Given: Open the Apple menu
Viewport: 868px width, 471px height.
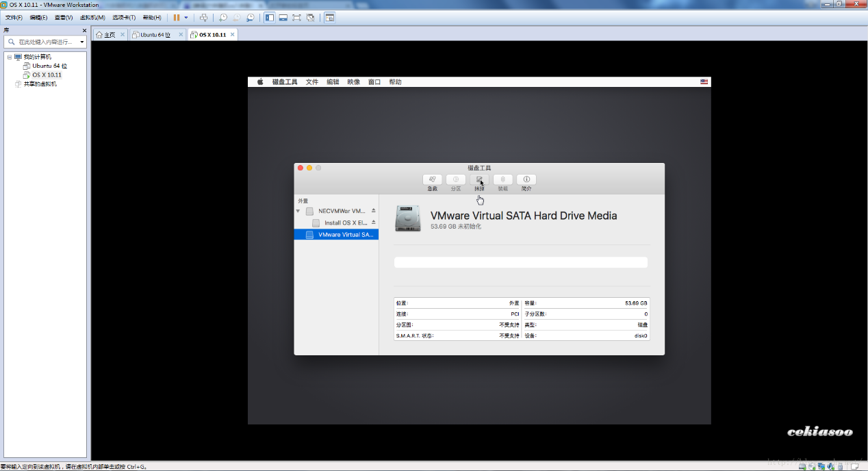Looking at the screenshot, I should [260, 81].
